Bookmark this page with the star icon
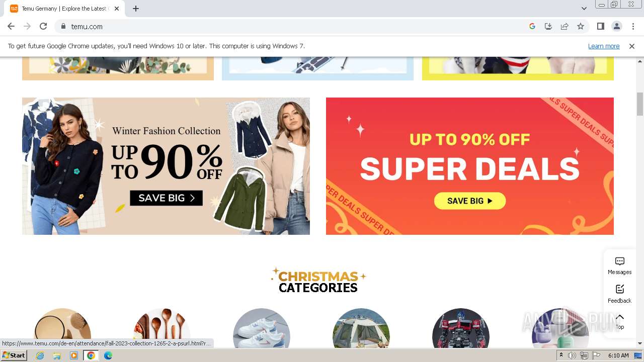644x362 pixels. [x=581, y=26]
